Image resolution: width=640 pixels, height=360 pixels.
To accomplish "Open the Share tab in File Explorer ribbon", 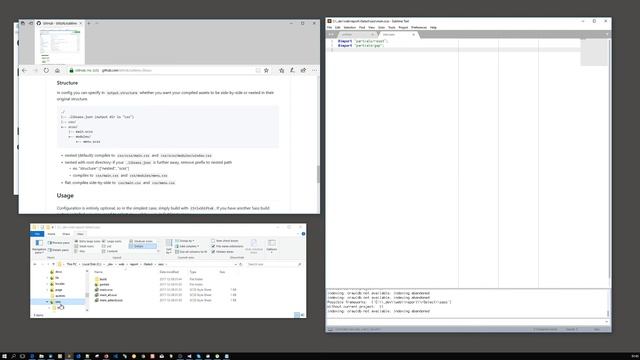I will coord(66,234).
